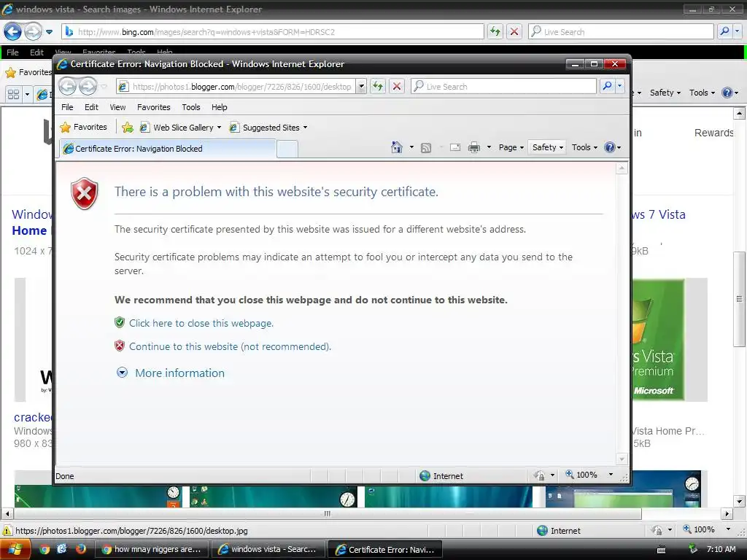Screen dimensions: 747x560
Task: Launch Internet Explorer from quick launch
Action: tap(62, 549)
